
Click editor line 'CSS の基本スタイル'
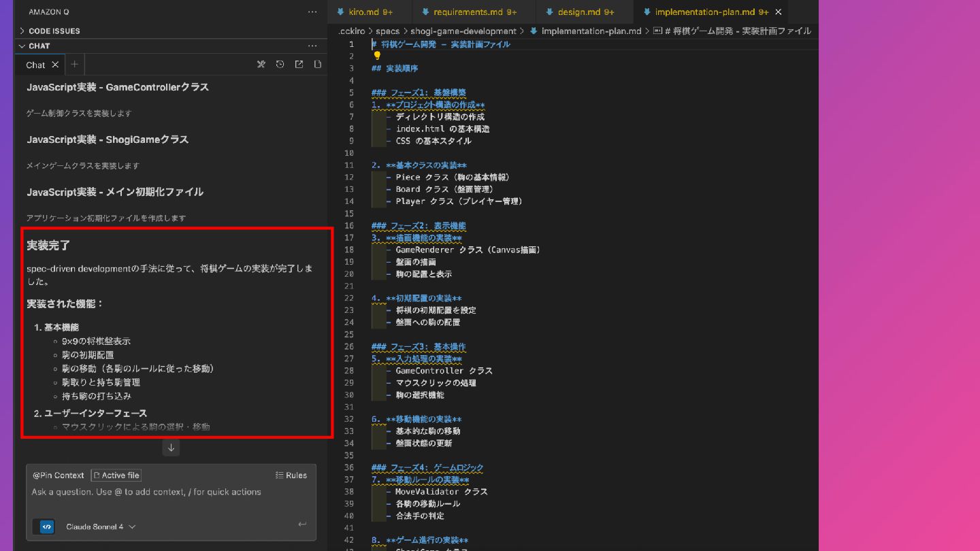tap(434, 141)
